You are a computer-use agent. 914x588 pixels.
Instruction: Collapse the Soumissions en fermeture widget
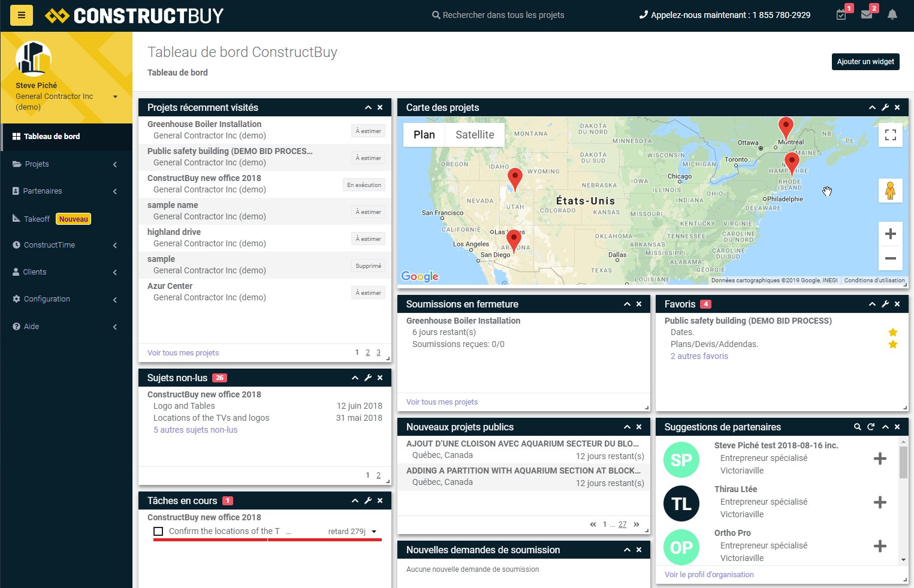click(x=627, y=304)
